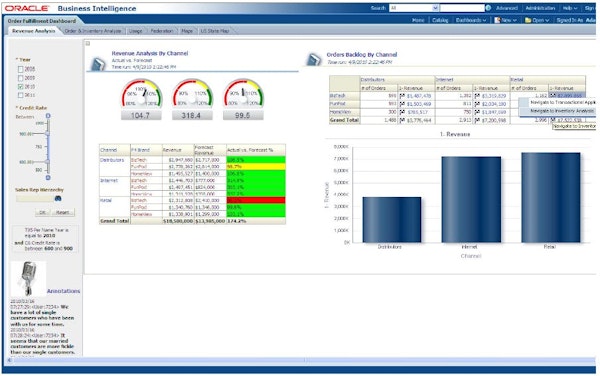Click the 900 thumb on Credit Rate slider
Viewport: 600px width, 376px height.
tap(47, 133)
